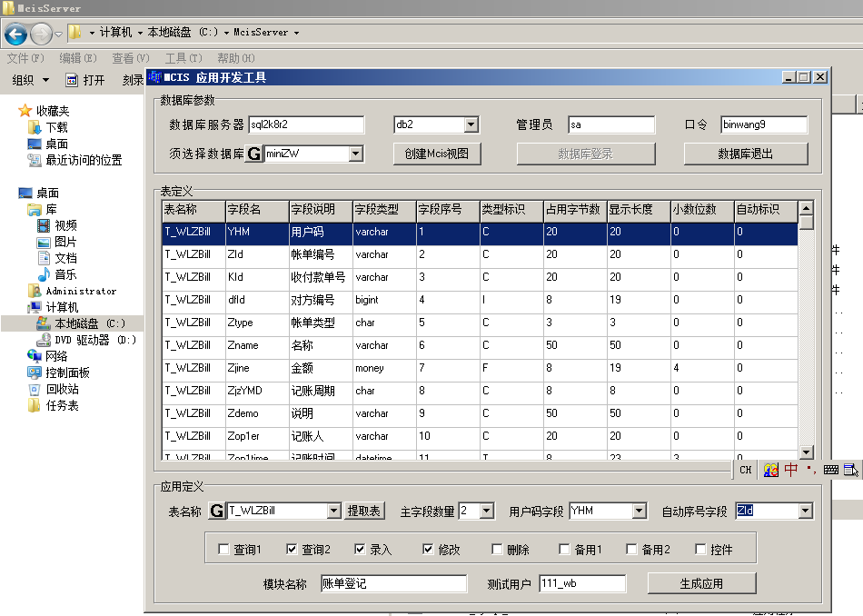
Task: Open the 自动序号字段 dropdown showing ZId
Action: pos(805,511)
